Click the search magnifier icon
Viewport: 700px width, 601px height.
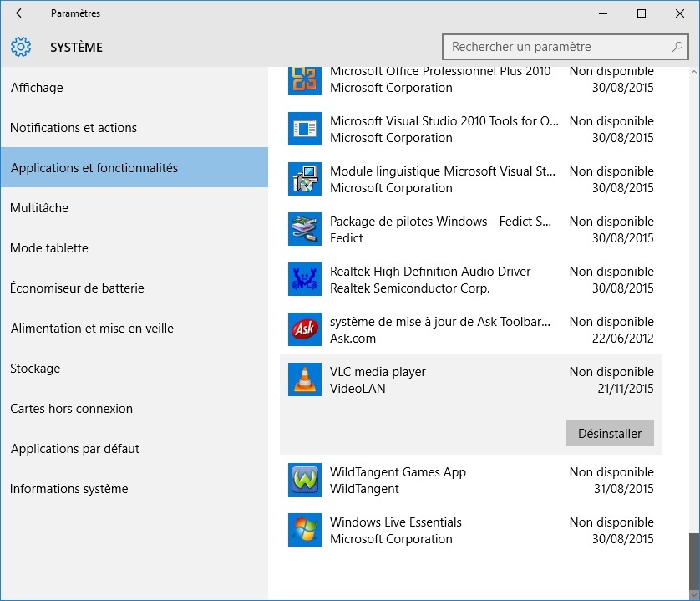(677, 47)
